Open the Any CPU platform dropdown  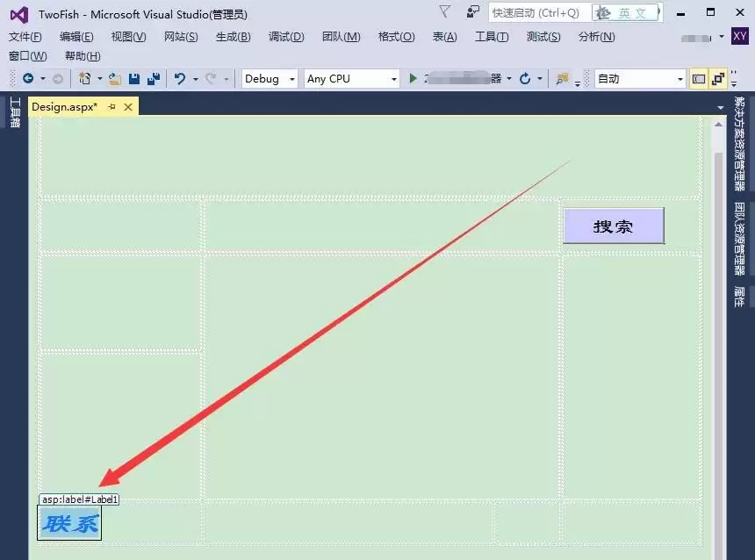tap(351, 78)
